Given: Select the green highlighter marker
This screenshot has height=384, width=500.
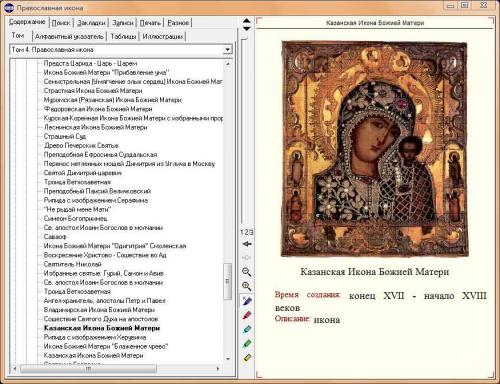Looking at the screenshot, I should 247,343.
